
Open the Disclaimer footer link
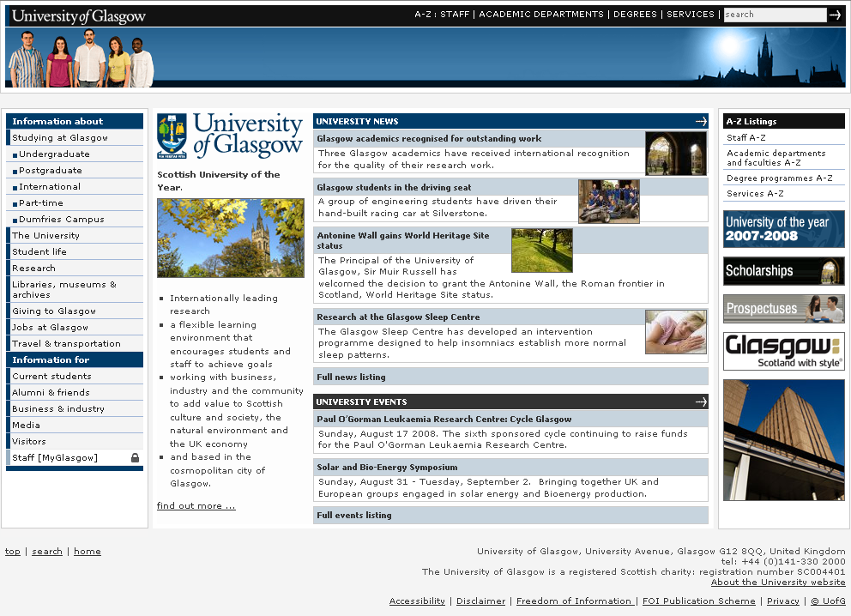point(481,601)
